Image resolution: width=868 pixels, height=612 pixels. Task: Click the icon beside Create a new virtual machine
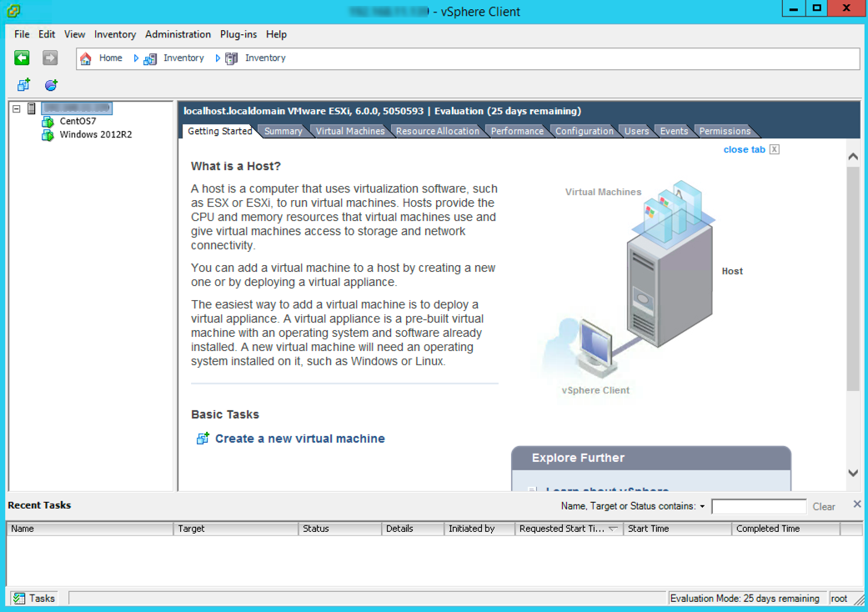point(203,439)
